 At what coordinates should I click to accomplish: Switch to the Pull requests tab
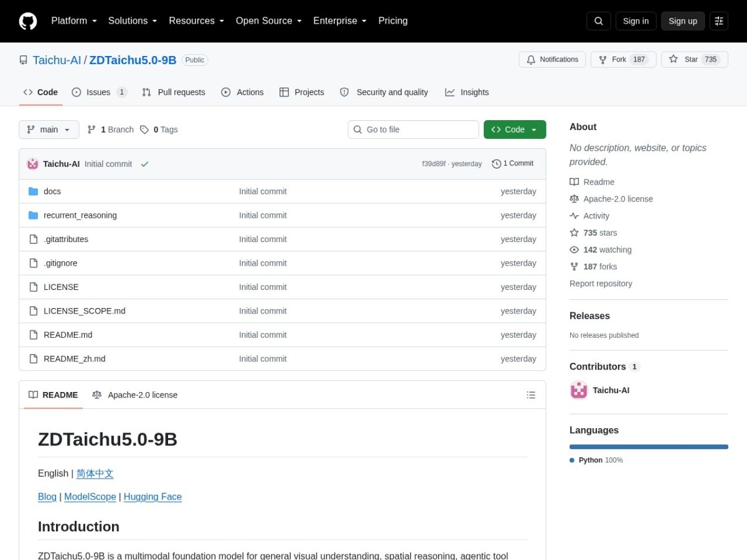174,92
